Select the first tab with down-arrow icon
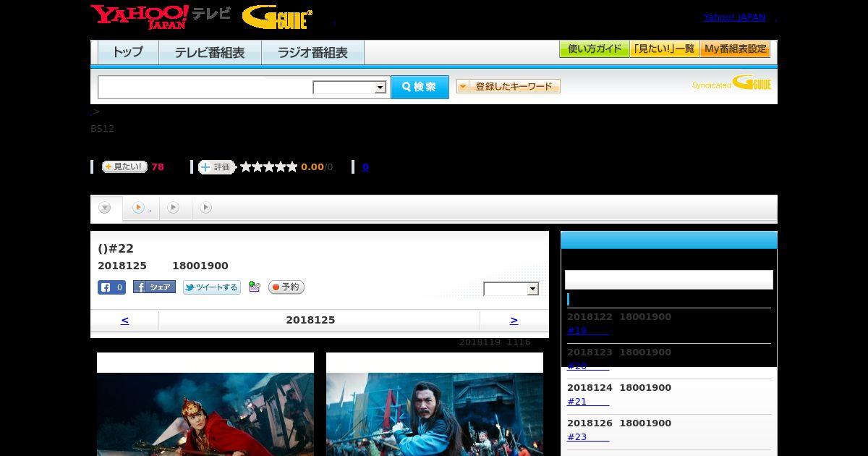The height and width of the screenshot is (456, 868). click(x=106, y=208)
